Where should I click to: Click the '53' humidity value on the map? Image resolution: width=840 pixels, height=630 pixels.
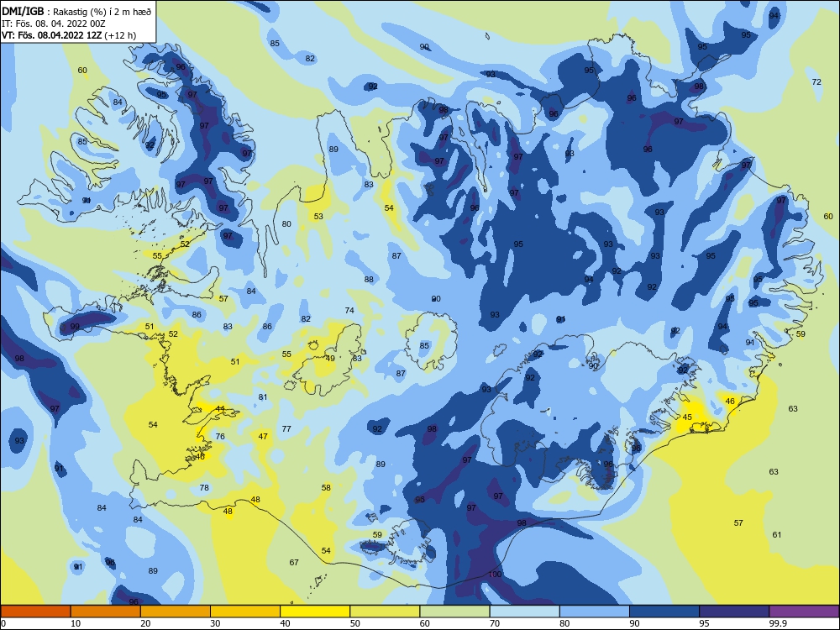[318, 217]
